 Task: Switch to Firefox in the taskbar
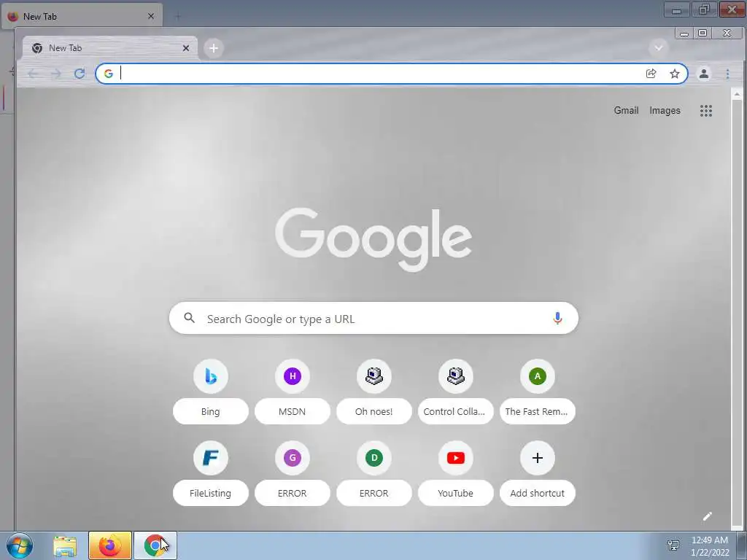click(109, 545)
